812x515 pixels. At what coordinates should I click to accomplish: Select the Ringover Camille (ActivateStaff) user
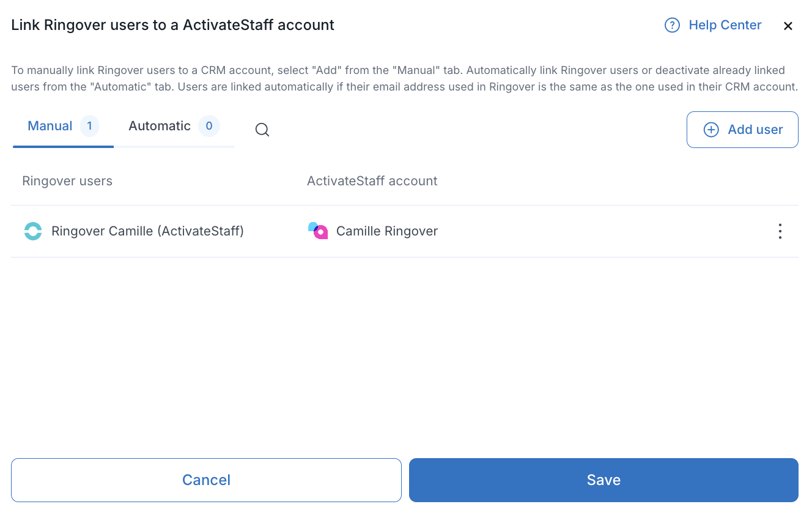pyautogui.click(x=147, y=231)
